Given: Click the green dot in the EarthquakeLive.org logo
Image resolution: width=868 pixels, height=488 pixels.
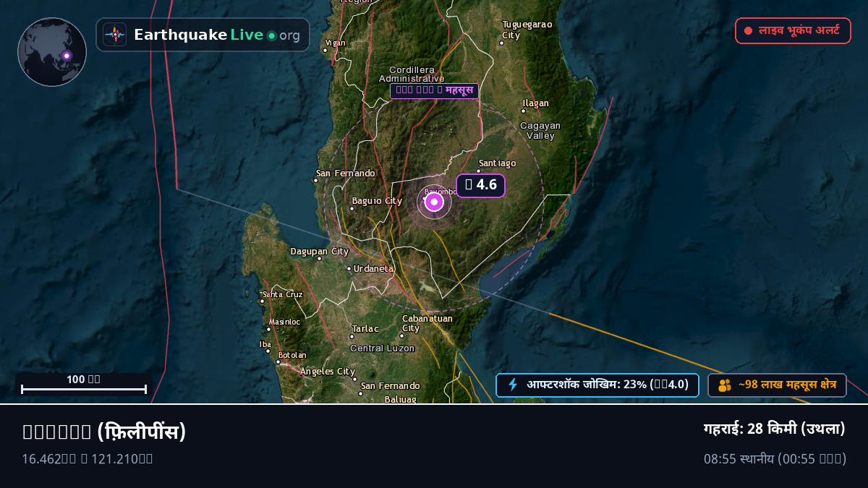Looking at the screenshot, I should 272,35.
